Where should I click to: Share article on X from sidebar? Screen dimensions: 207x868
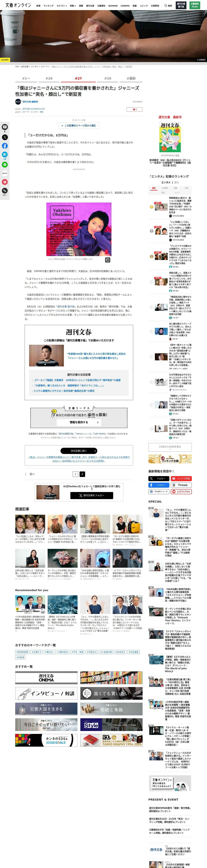pos(5,137)
